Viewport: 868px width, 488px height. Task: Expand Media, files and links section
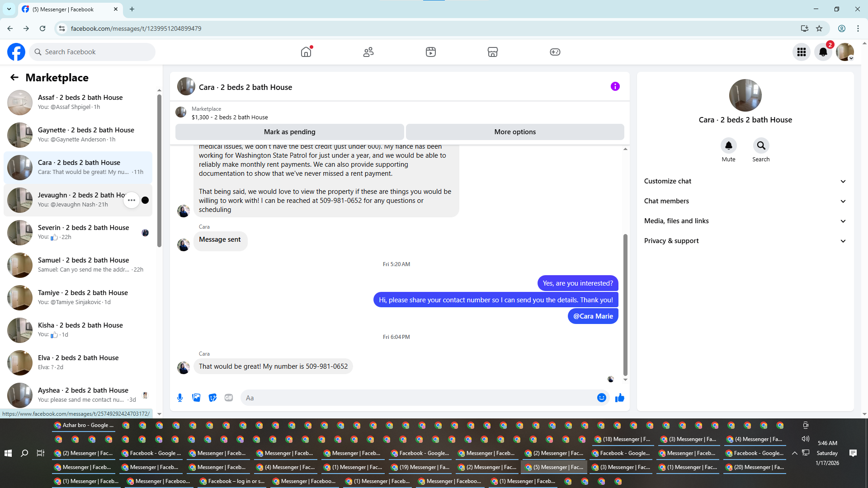point(745,221)
